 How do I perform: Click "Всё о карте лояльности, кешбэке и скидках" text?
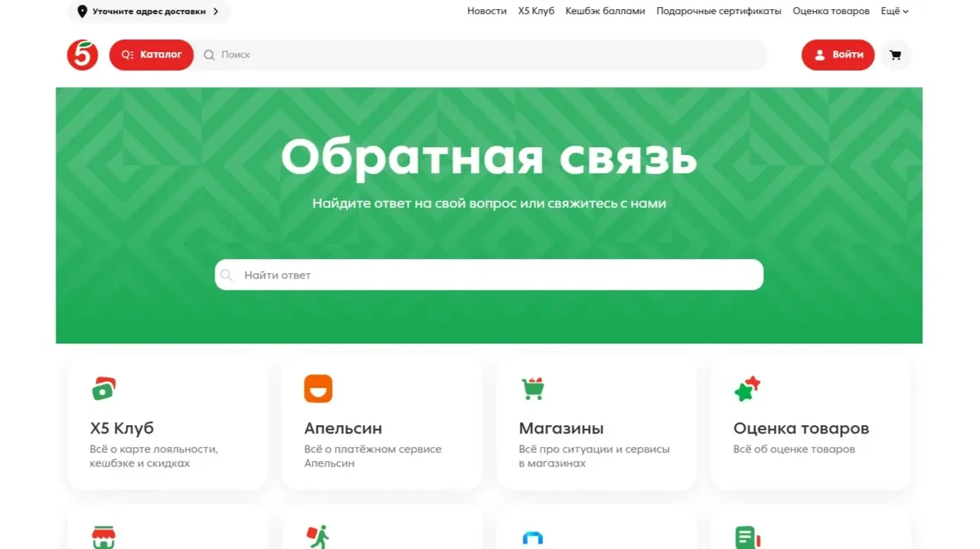pyautogui.click(x=154, y=456)
